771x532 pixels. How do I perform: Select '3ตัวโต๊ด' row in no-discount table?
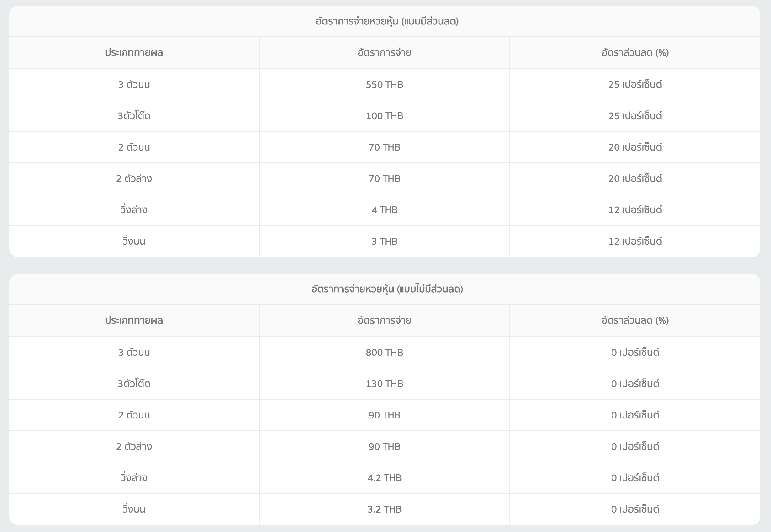click(x=134, y=384)
